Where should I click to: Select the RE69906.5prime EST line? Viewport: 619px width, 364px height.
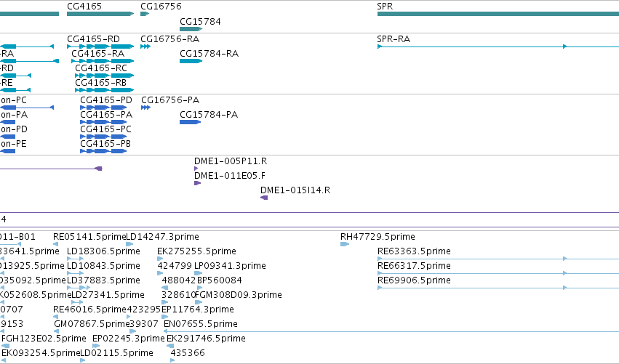(x=498, y=288)
